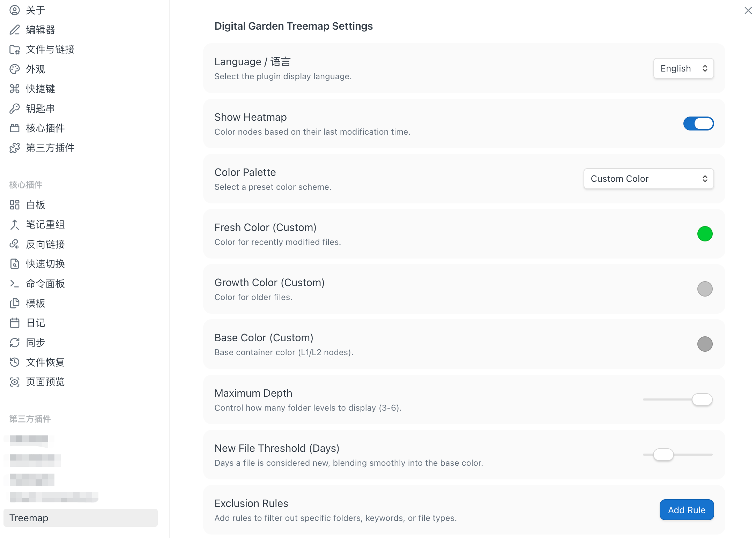Click the 反向链接 backlinks icon
This screenshot has height=538, width=756.
click(x=15, y=244)
